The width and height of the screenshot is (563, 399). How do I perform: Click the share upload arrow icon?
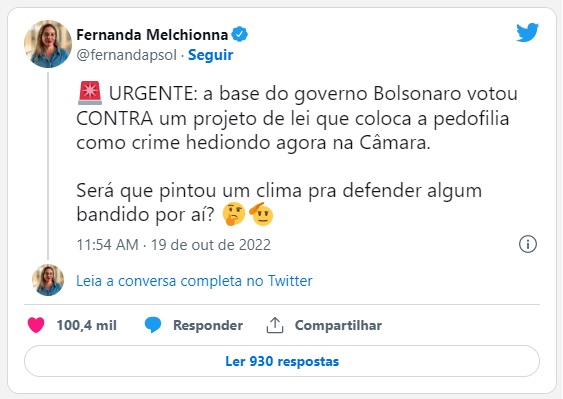[275, 325]
